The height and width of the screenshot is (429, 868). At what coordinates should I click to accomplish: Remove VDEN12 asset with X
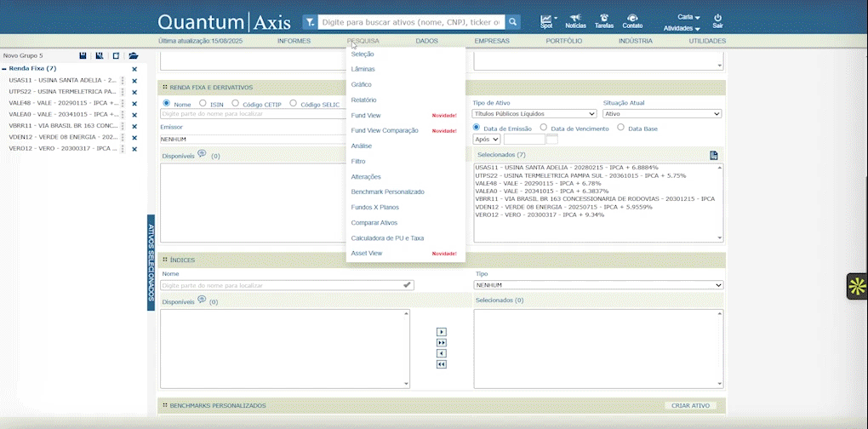134,138
